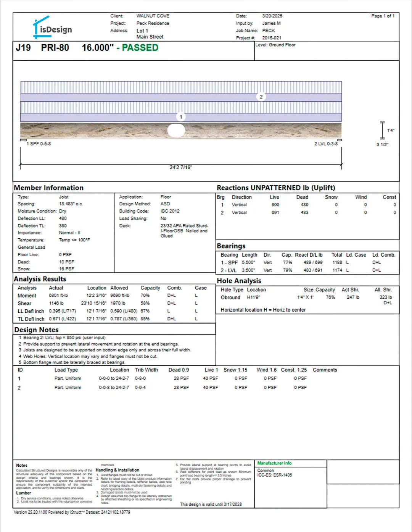
Task: Select the left bearing label 1 SPF 0-5-8
Action: [39, 144]
